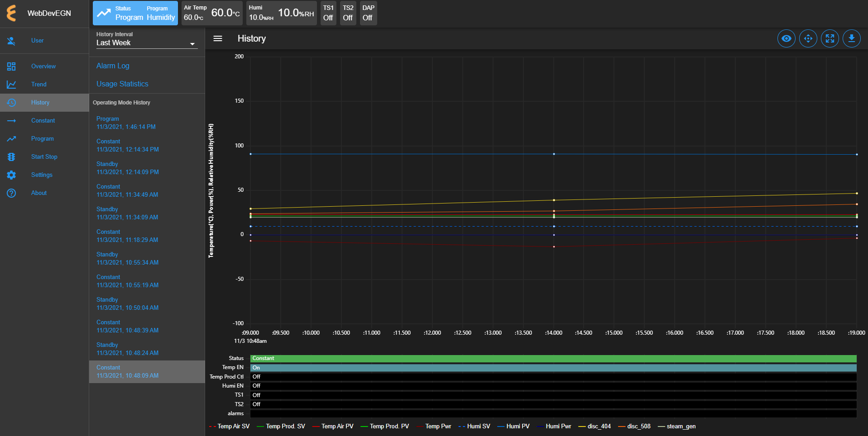
Task: Click the Start Stop traffic light icon
Action: tap(11, 157)
